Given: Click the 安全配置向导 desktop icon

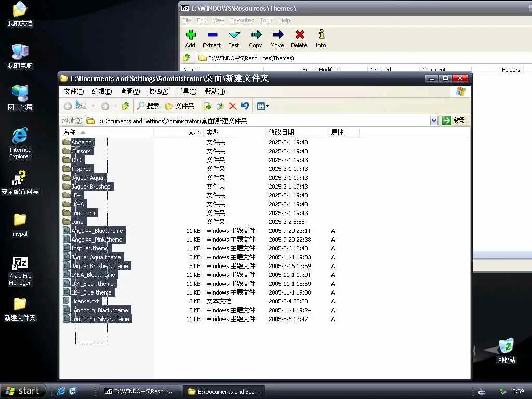Looking at the screenshot, I should coord(20,183).
